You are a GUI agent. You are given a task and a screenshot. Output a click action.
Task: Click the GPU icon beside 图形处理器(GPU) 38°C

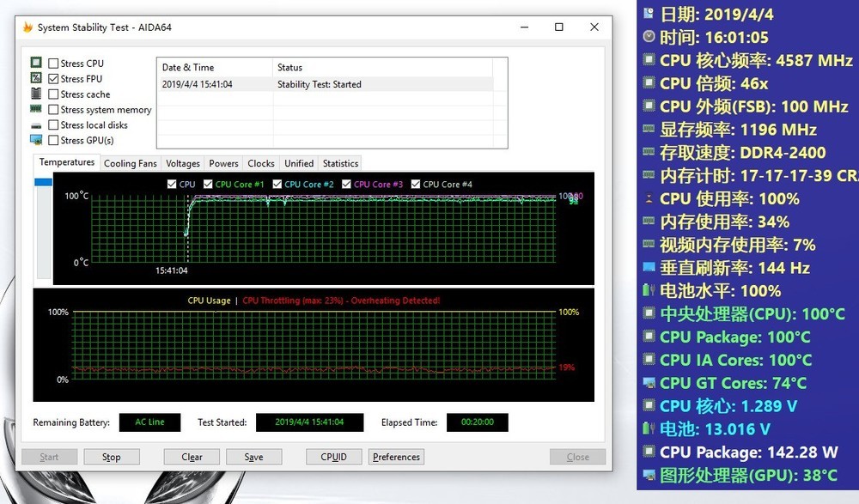[x=649, y=475]
